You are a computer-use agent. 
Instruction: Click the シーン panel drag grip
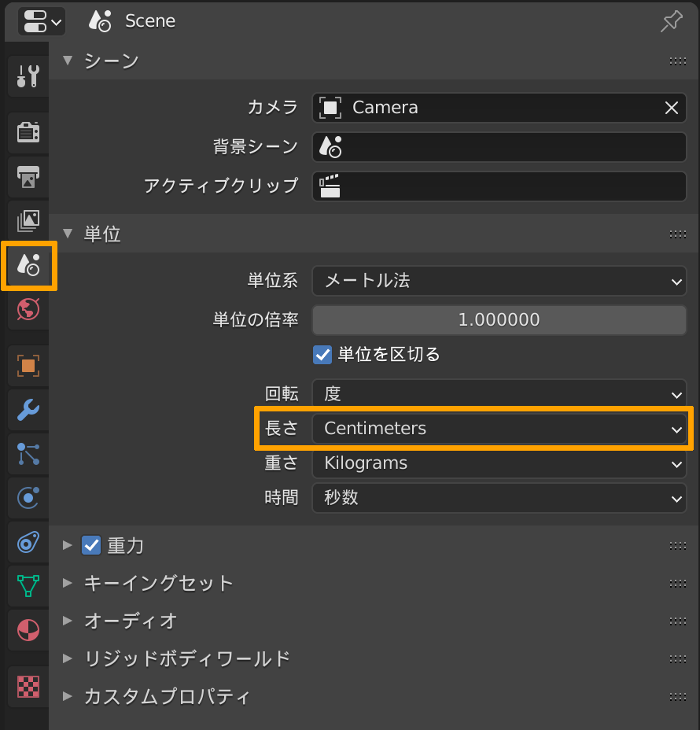pyautogui.click(x=678, y=61)
